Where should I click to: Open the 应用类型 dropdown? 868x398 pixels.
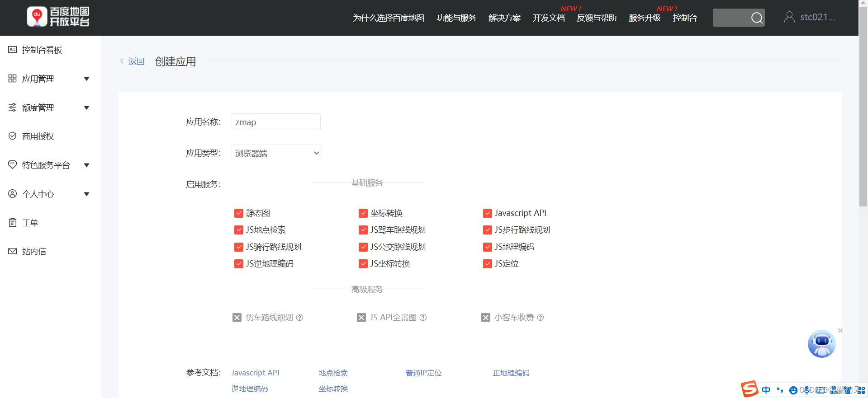pyautogui.click(x=276, y=153)
